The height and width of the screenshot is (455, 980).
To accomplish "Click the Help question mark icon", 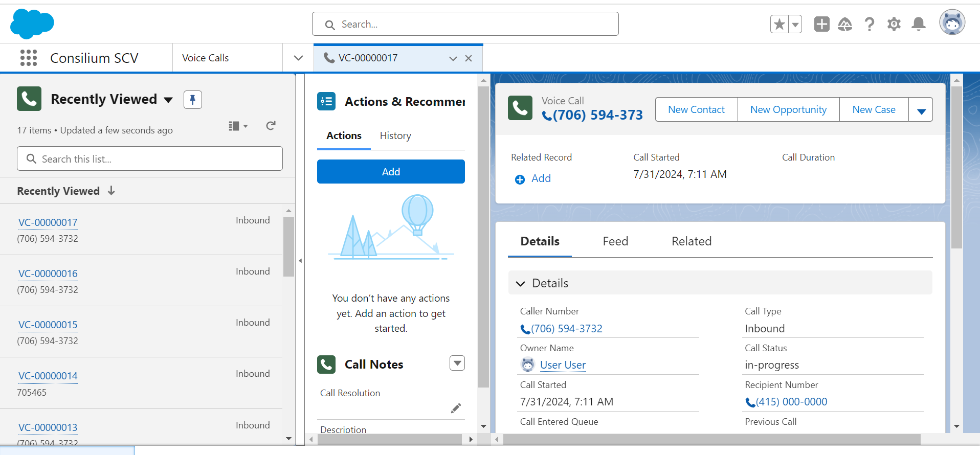I will click(x=869, y=24).
